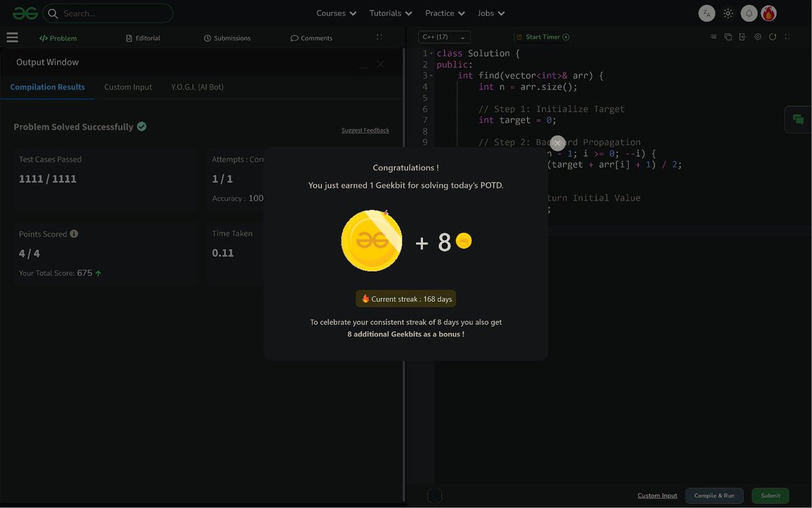
Task: Click the '0.11' time value
Action: (223, 253)
